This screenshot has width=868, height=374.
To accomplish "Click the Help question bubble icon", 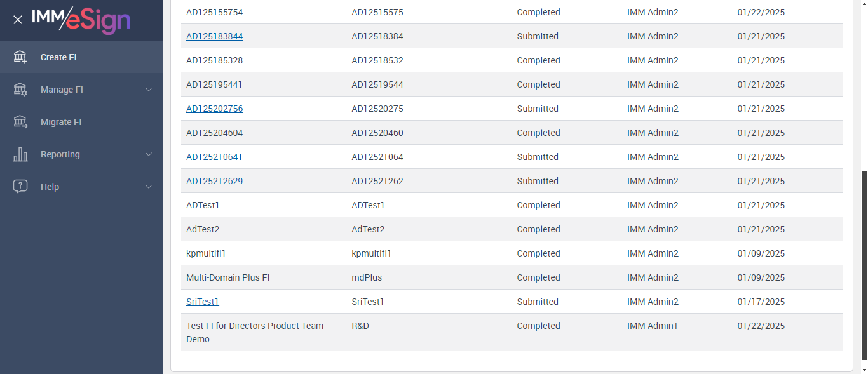I will pyautogui.click(x=20, y=187).
